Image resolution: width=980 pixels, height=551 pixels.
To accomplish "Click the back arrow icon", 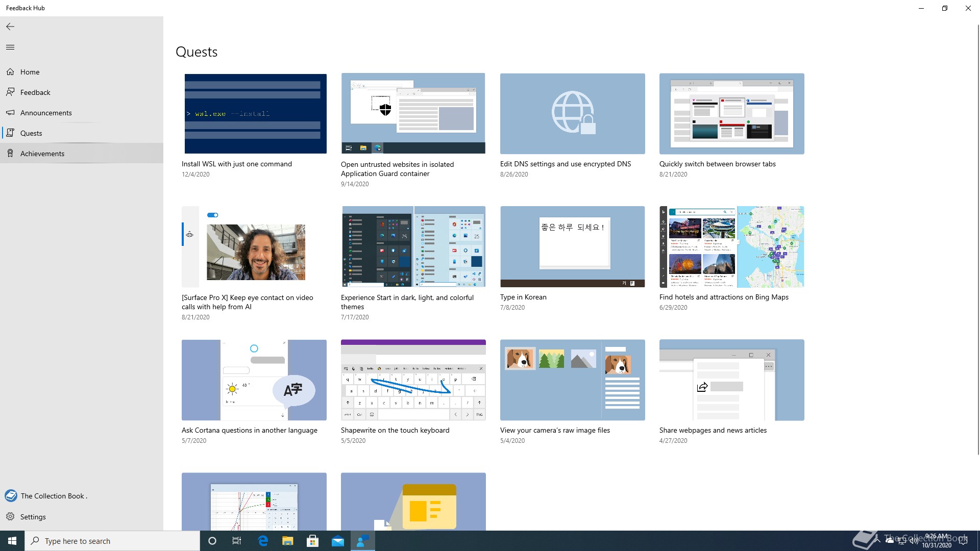I will tap(10, 27).
